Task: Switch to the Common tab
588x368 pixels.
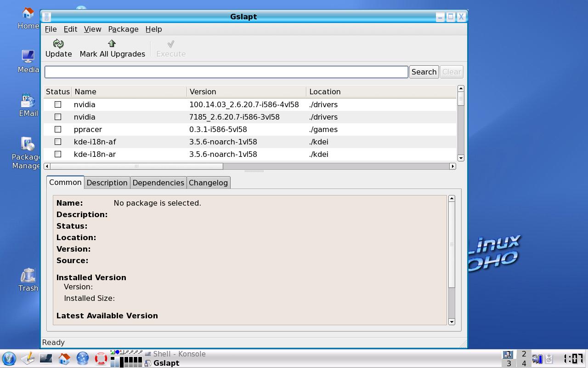Action: [65, 182]
